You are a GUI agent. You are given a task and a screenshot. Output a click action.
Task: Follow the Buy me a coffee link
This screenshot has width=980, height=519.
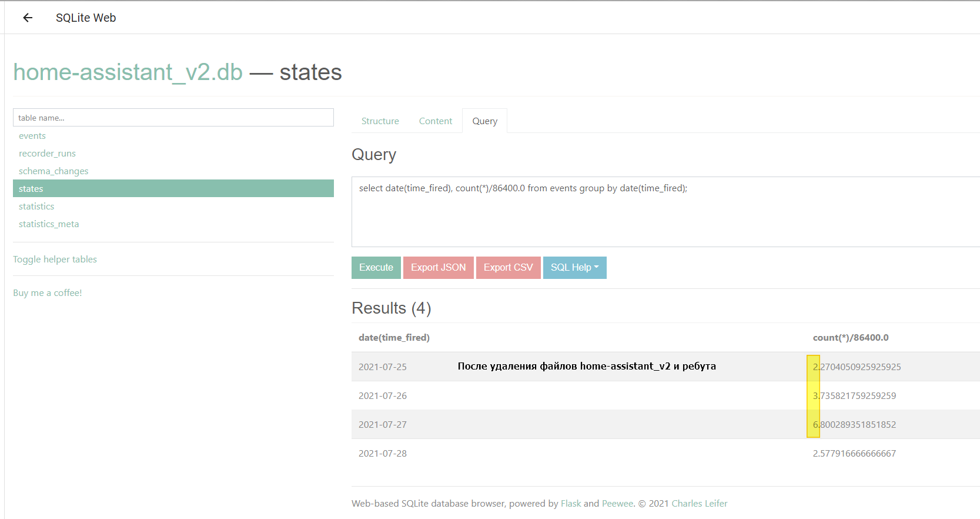pyautogui.click(x=48, y=293)
